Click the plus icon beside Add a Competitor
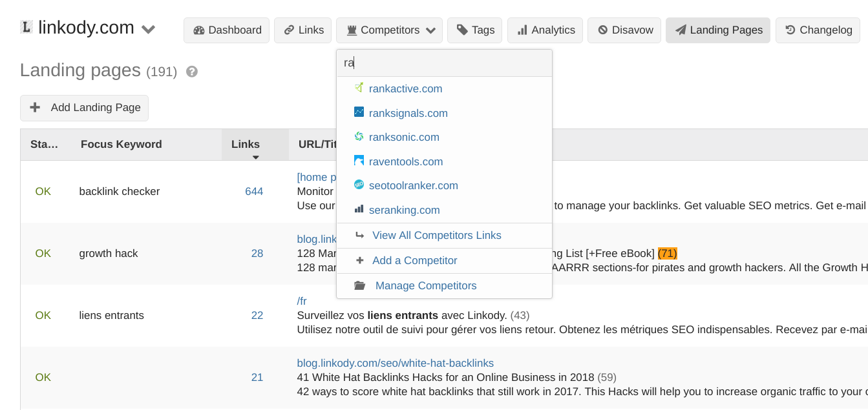868x410 pixels. click(360, 260)
